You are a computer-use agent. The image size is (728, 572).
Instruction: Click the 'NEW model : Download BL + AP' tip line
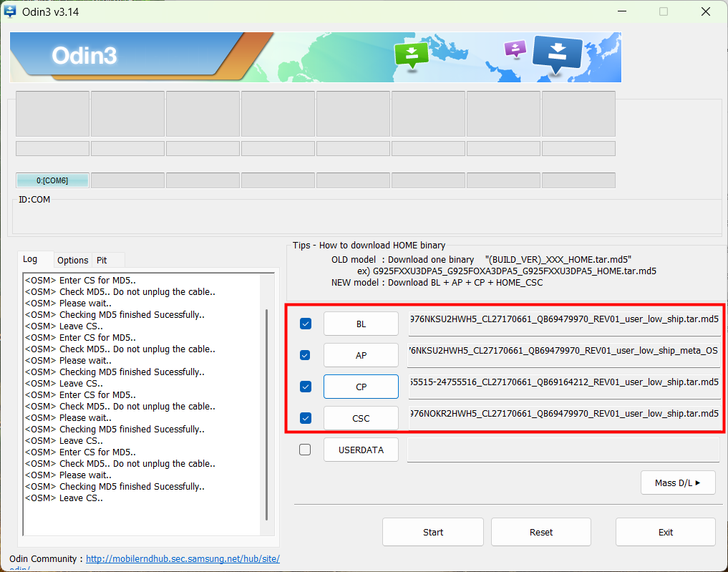point(437,282)
